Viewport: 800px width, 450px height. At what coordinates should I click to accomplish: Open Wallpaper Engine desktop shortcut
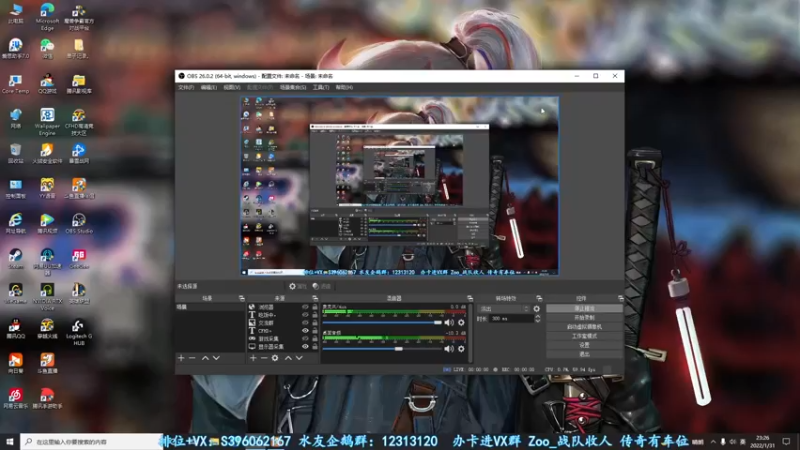click(47, 122)
